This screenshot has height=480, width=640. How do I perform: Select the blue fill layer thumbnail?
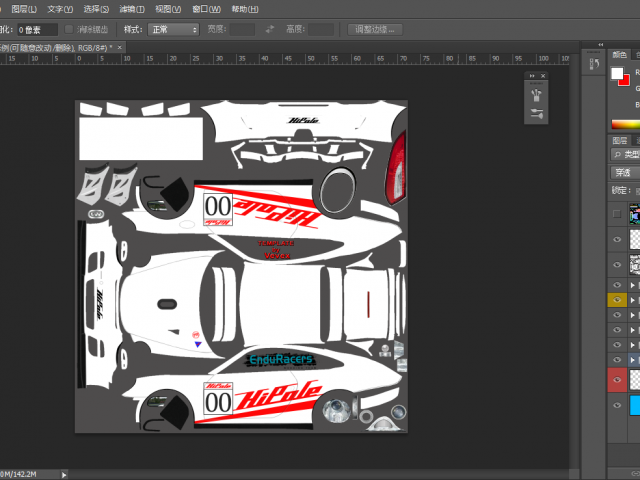635,405
